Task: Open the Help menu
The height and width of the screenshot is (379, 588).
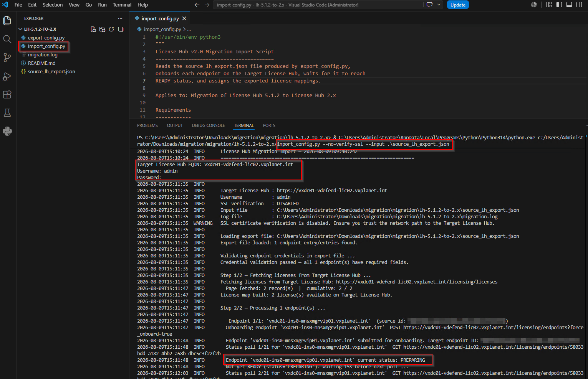Action: click(x=142, y=5)
